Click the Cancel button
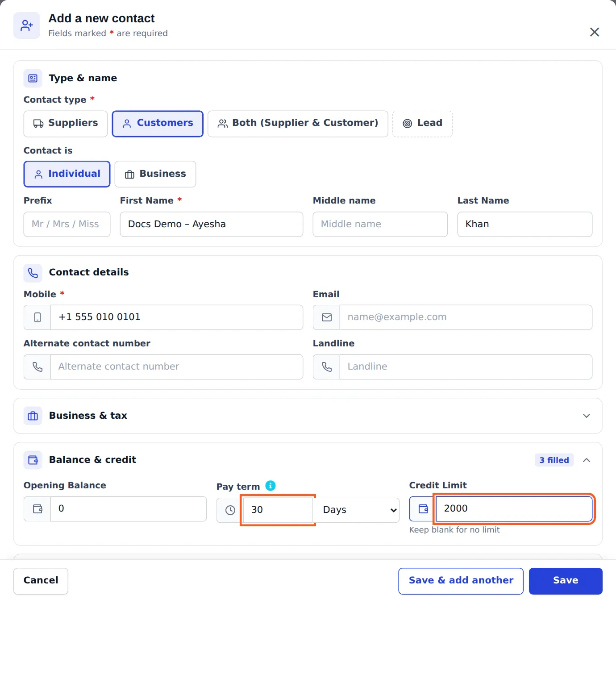The height and width of the screenshot is (691, 616). 41,581
